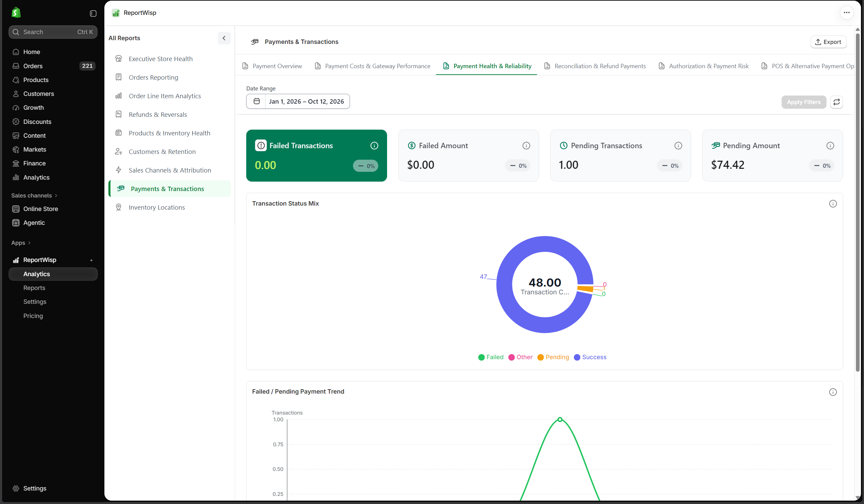This screenshot has width=864, height=504.
Task: Open Shopify Settings at the bottom
Action: [53, 488]
